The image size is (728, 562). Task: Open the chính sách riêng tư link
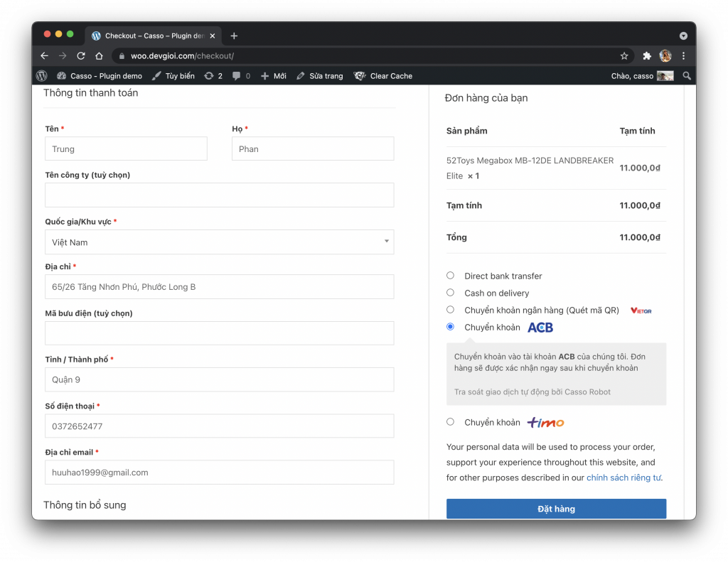(623, 477)
